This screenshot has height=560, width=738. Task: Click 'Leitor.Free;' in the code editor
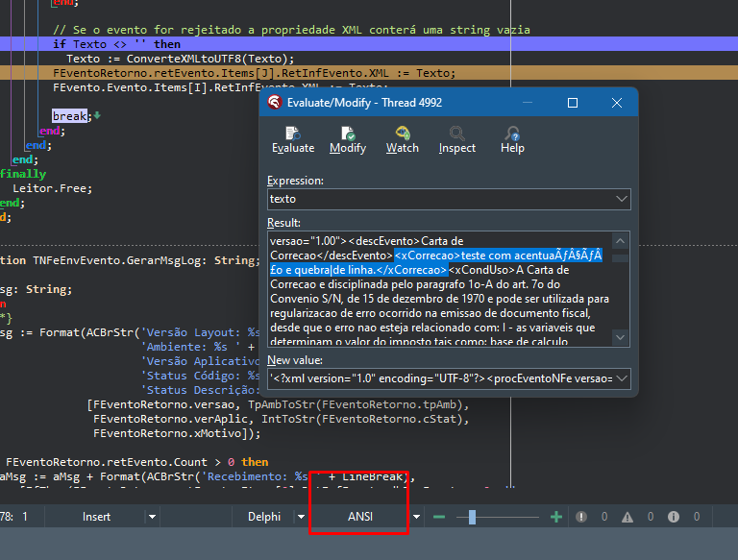[x=52, y=188]
